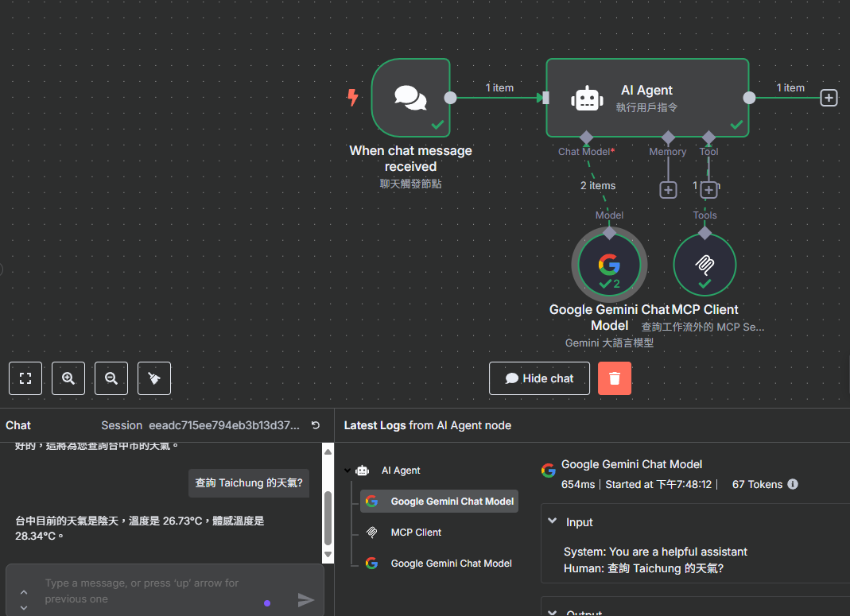Click the fit-to-view canvas icon
This screenshot has height=616, width=850.
[25, 378]
